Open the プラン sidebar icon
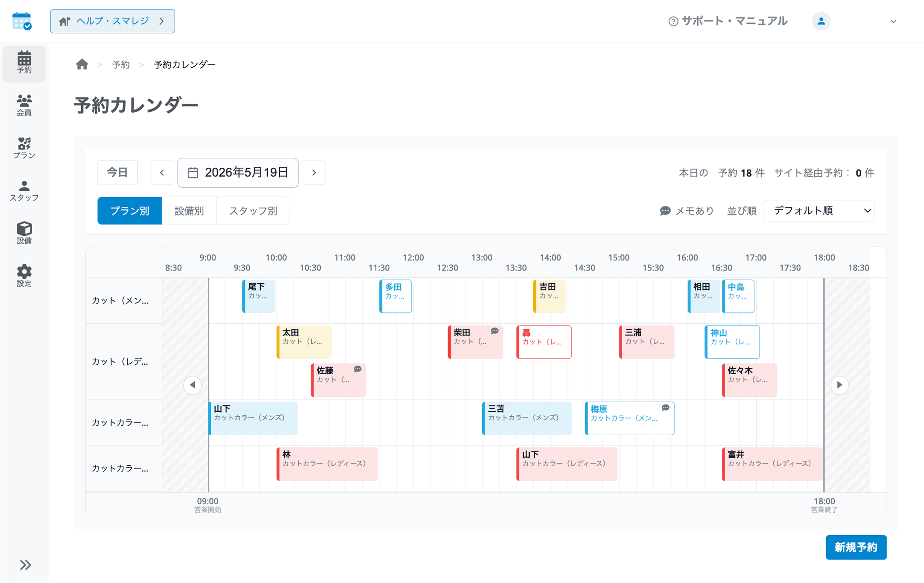The height and width of the screenshot is (583, 924). pos(24,148)
